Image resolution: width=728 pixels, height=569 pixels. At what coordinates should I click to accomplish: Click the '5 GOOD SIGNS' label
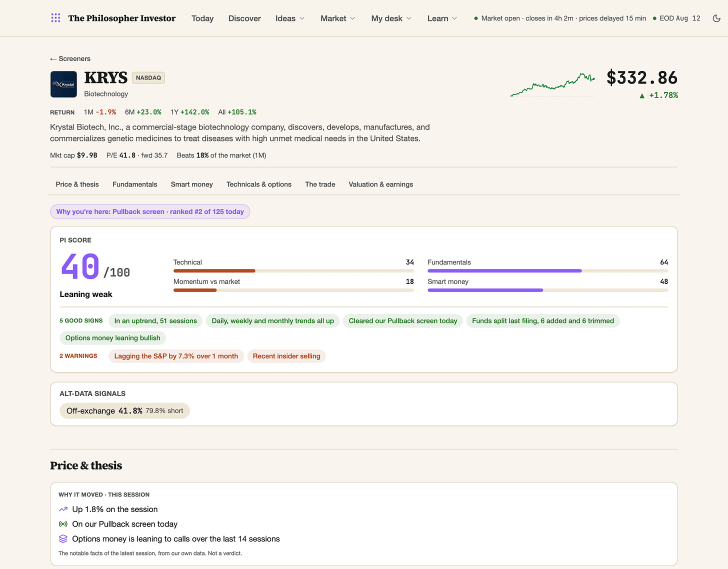tap(81, 321)
